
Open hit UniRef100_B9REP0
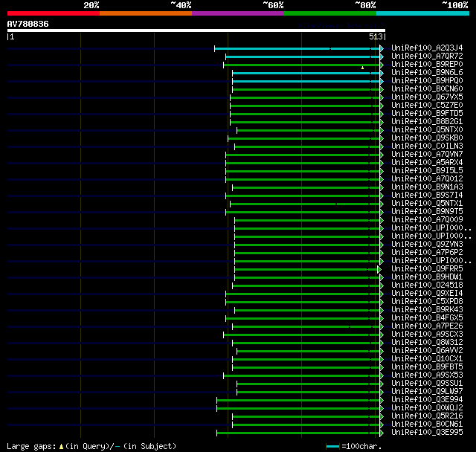point(427,65)
